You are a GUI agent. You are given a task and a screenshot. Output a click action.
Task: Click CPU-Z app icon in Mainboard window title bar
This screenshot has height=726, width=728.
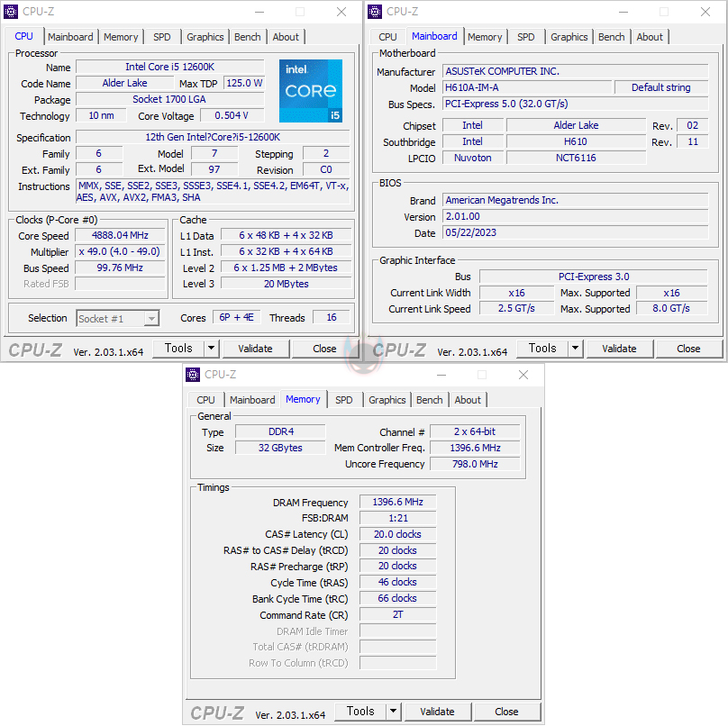tap(375, 12)
